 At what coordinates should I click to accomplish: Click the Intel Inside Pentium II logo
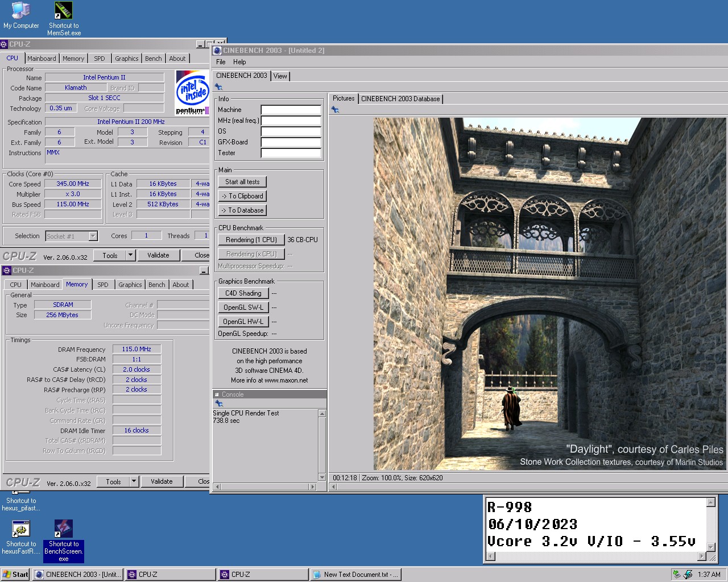[x=192, y=92]
